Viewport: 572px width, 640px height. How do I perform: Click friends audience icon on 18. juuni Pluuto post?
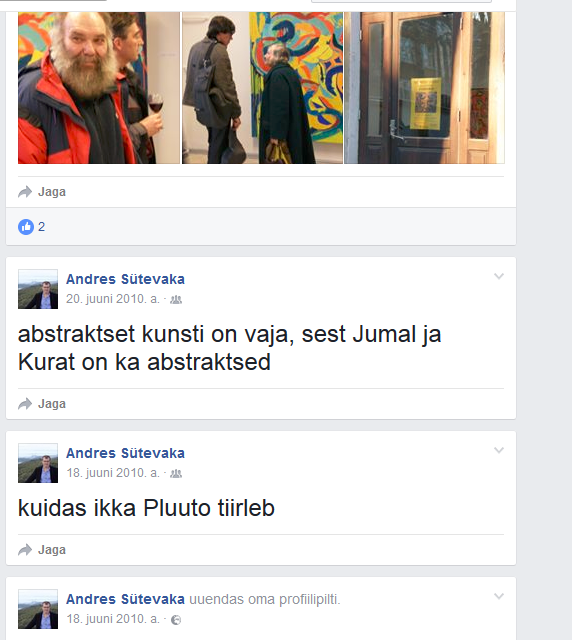point(176,473)
